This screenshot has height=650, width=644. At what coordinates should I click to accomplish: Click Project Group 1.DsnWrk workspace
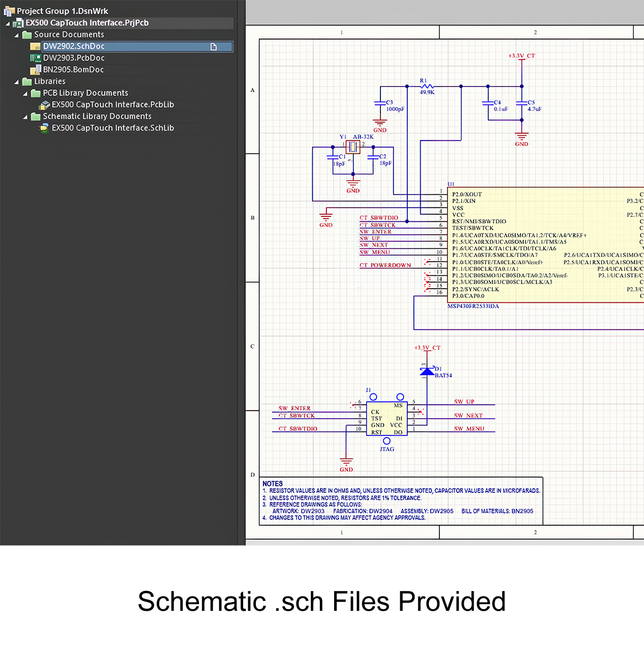coord(62,11)
